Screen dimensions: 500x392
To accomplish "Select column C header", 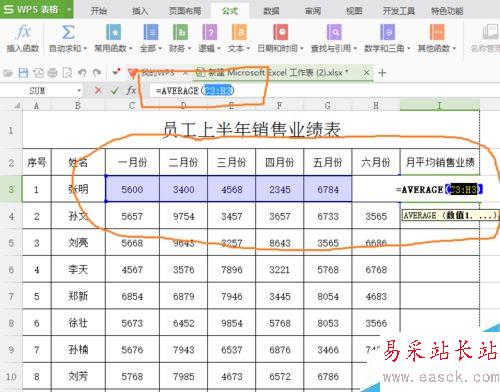I will tap(132, 106).
